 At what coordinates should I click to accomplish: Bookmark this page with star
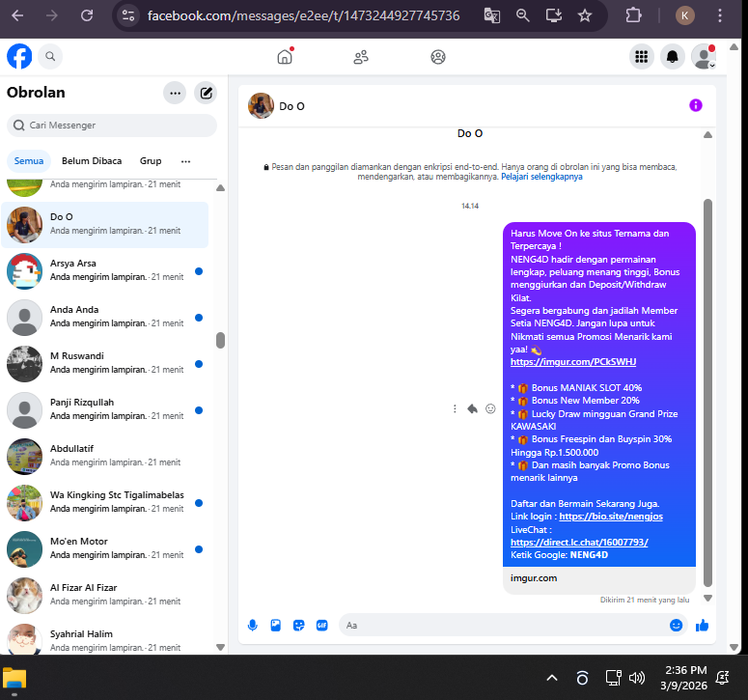pyautogui.click(x=585, y=15)
